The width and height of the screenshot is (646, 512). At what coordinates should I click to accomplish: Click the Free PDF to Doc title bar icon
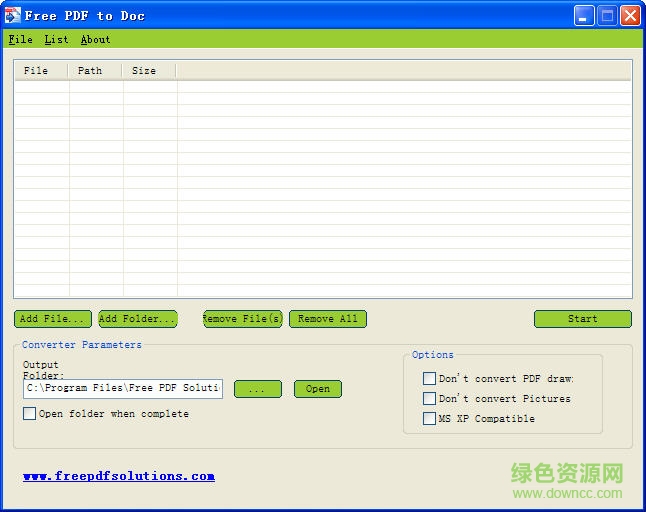(x=12, y=15)
